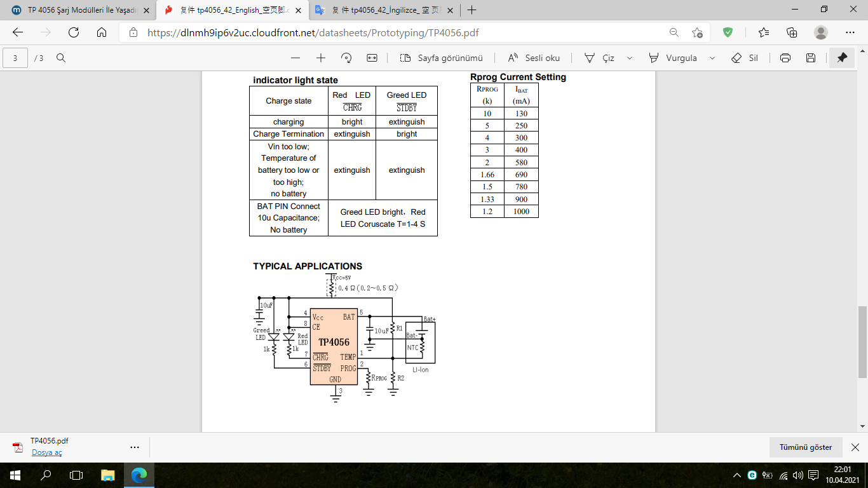Select the Sil eraser tool
Viewport: 868px width, 488px height.
(745, 58)
